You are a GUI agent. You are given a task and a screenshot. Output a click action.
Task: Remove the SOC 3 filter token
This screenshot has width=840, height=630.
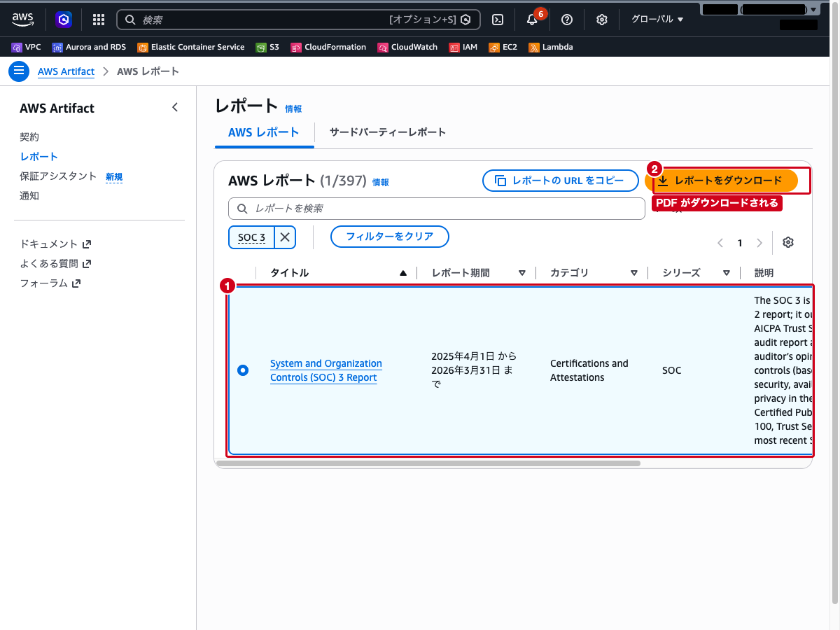point(285,237)
